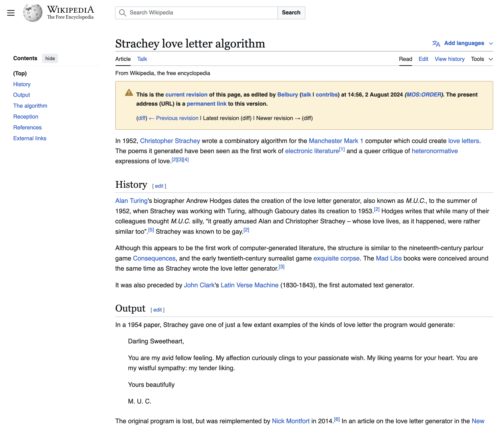Screen dimensions: 504x427
Task: Switch to the Talk tab
Action: 142,59
